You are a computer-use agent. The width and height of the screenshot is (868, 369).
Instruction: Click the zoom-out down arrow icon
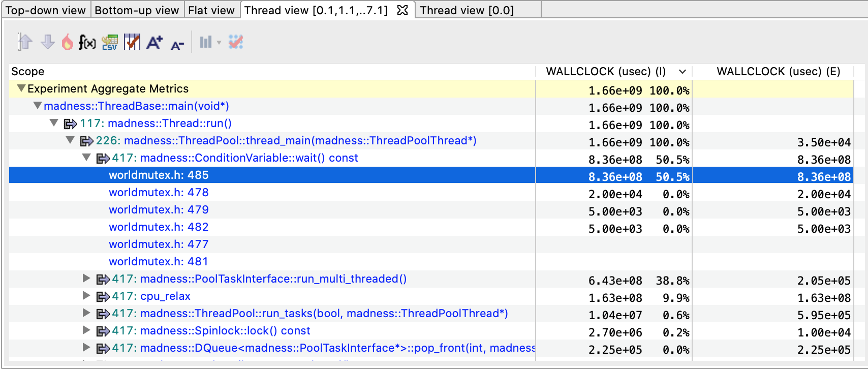[48, 42]
